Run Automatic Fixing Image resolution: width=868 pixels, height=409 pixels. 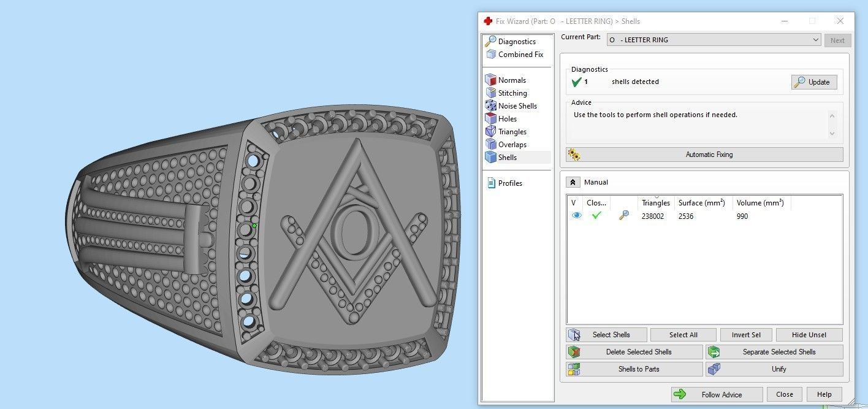(704, 155)
